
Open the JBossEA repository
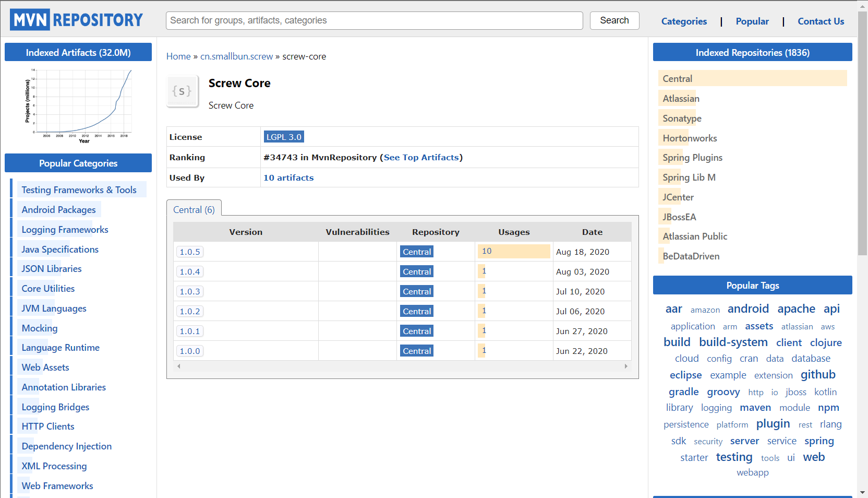679,217
